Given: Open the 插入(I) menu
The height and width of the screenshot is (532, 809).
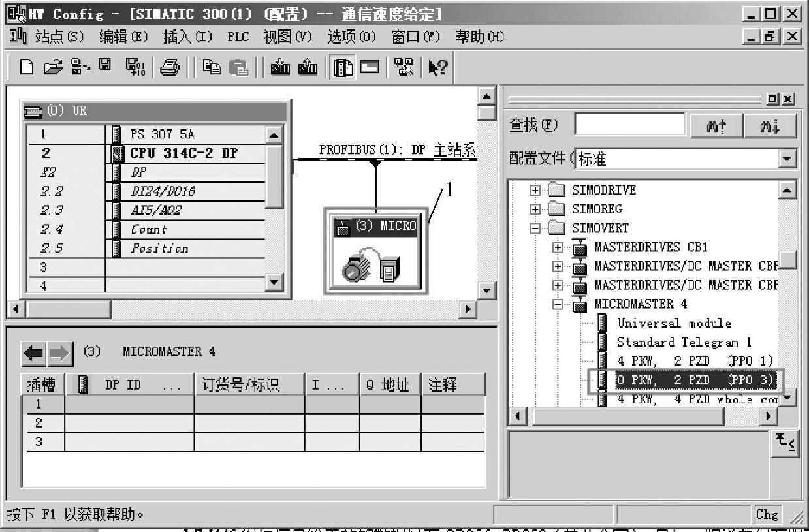Looking at the screenshot, I should (x=187, y=37).
